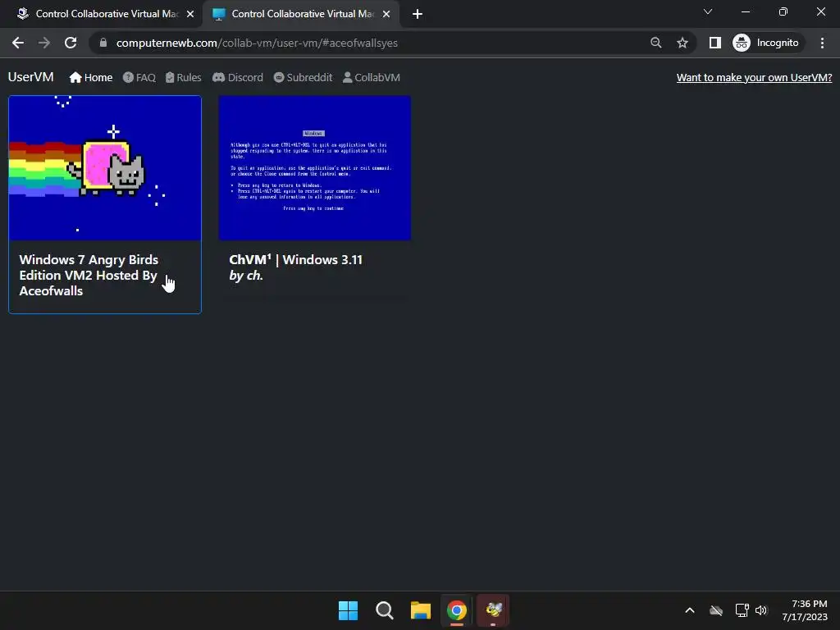Open the FAQ nav link

click(139, 78)
